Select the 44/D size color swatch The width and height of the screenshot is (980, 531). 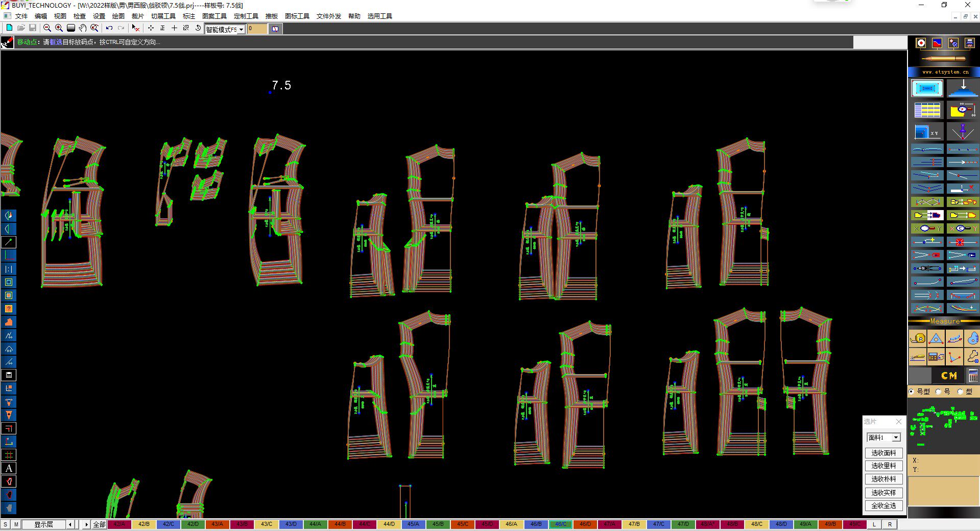click(389, 524)
